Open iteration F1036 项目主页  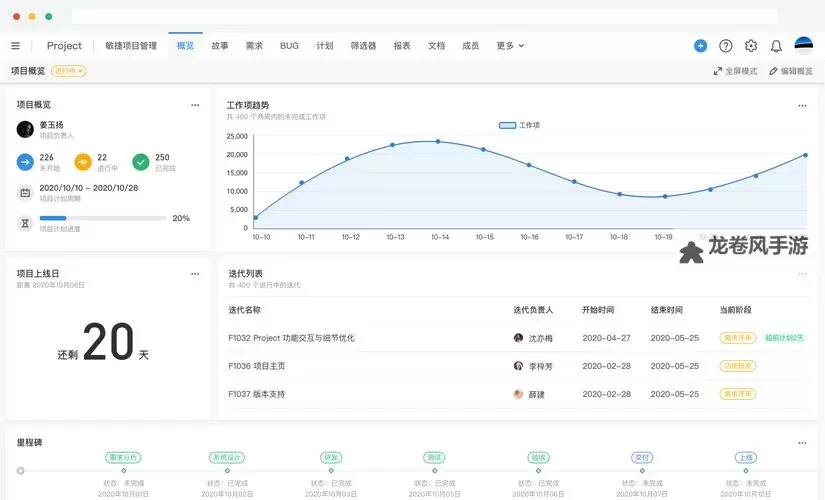[x=256, y=366]
